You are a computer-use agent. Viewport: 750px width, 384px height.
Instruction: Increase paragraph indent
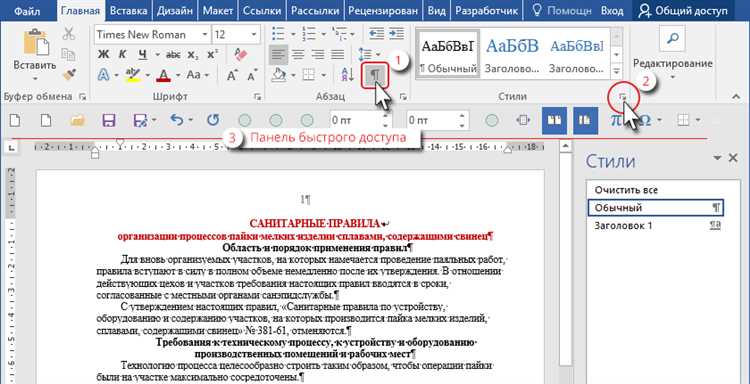(x=396, y=33)
